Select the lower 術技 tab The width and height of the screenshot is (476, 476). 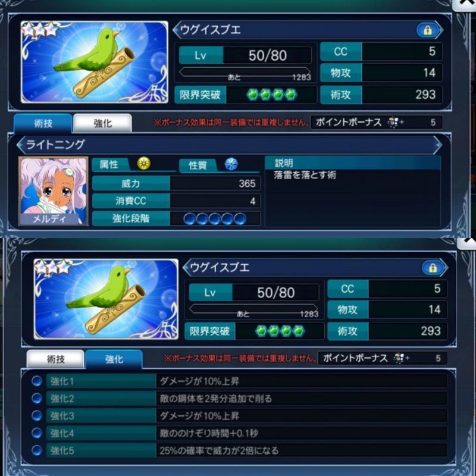coord(55,359)
